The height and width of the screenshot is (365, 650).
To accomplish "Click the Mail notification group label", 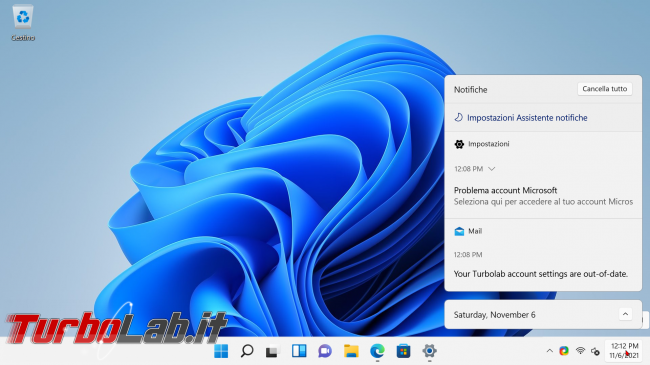I will click(475, 231).
